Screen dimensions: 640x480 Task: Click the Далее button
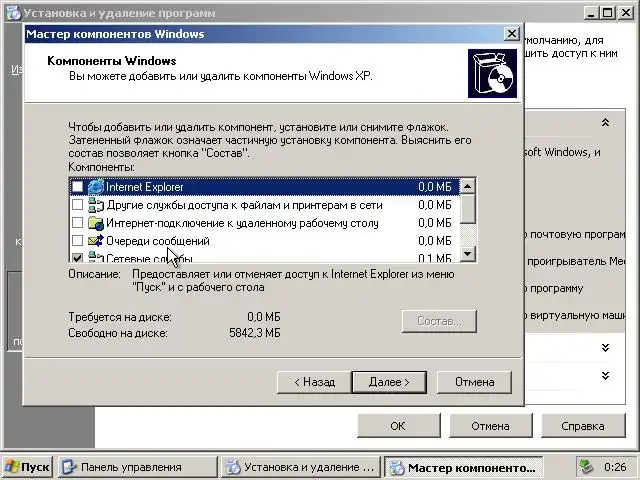pos(389,382)
